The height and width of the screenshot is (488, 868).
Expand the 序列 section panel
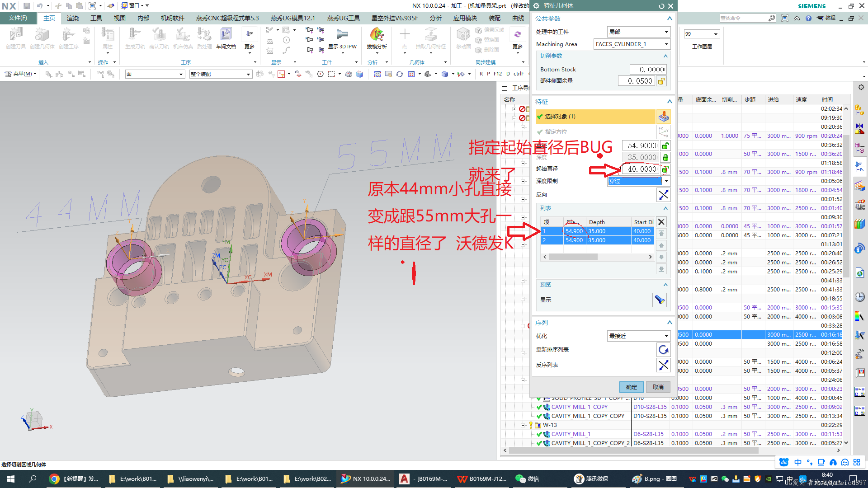tap(669, 322)
